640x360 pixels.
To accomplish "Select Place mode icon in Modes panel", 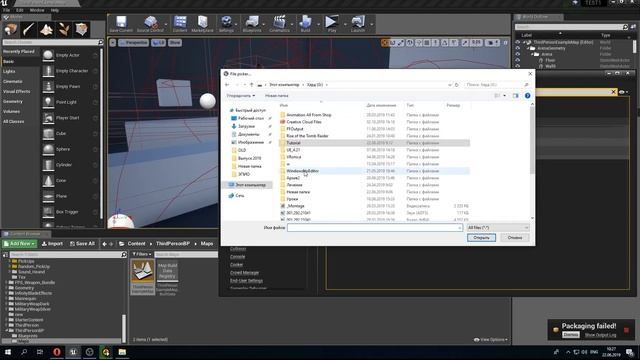I will 11,29.
